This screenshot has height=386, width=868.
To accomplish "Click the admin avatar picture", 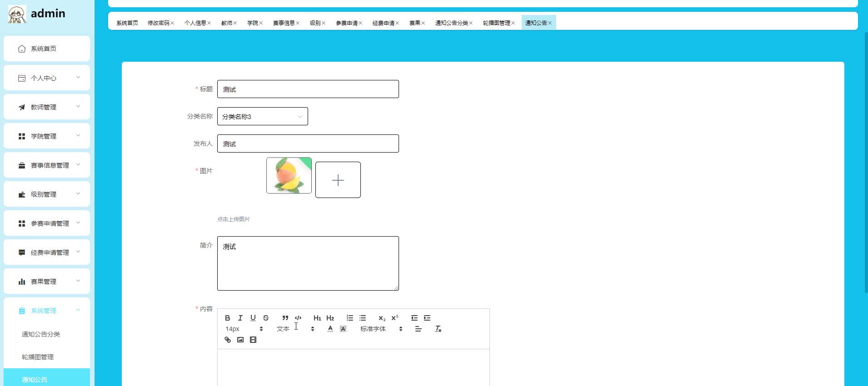I will pyautogui.click(x=17, y=14).
